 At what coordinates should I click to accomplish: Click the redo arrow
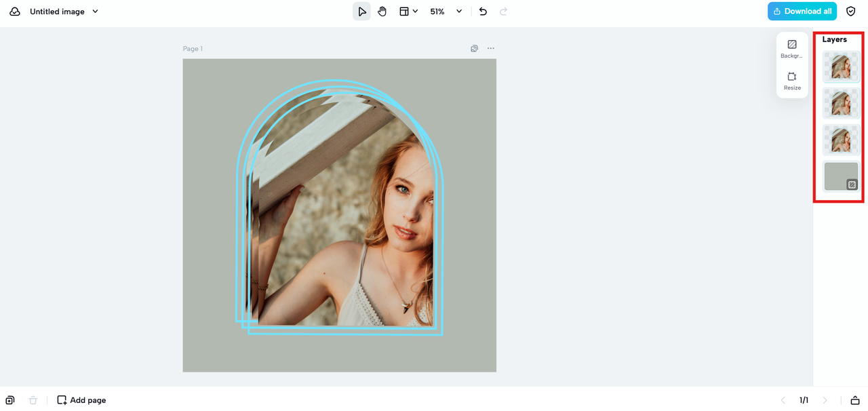tap(503, 12)
